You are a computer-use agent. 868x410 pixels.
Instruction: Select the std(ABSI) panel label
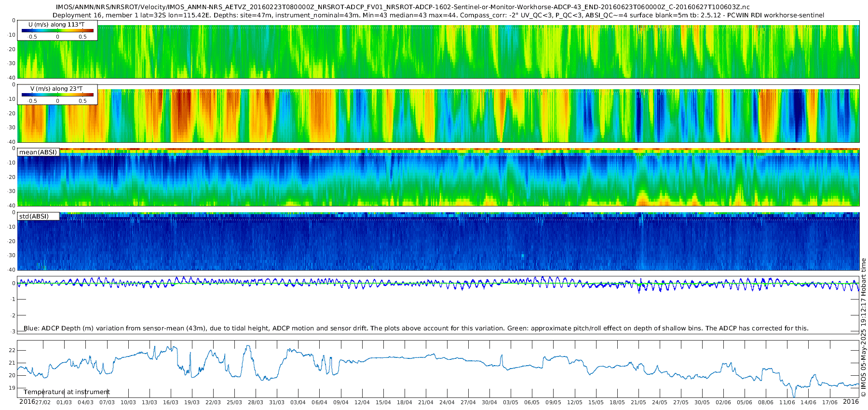tap(38, 216)
